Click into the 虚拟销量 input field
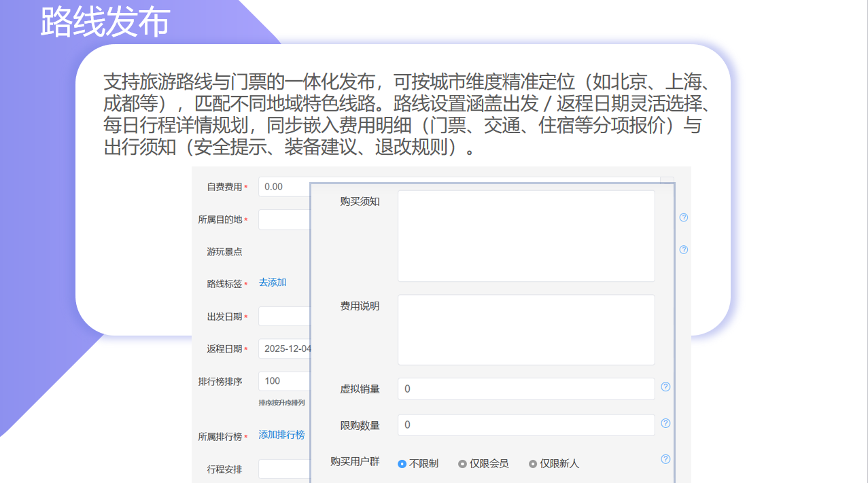This screenshot has width=868, height=483. coord(526,389)
